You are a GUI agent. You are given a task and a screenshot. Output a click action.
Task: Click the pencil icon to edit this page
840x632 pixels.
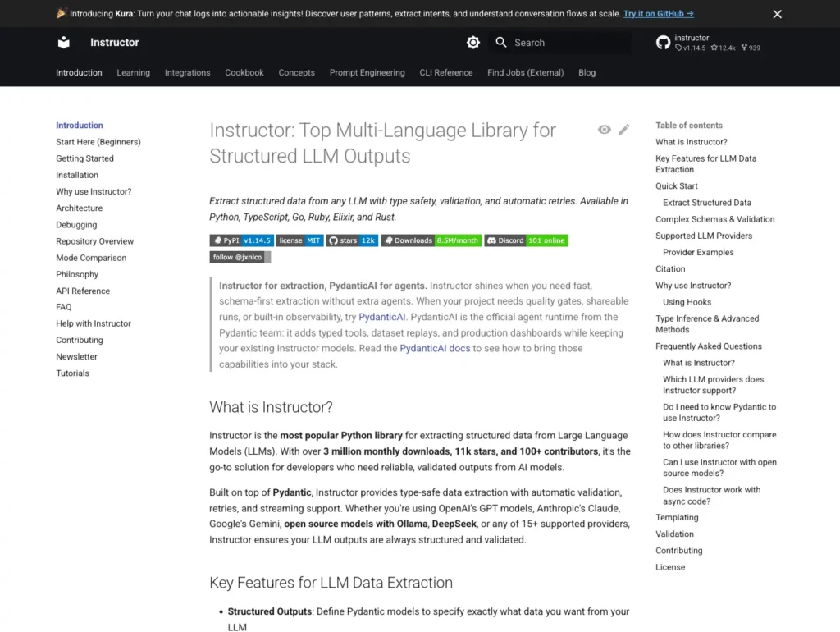[624, 129]
